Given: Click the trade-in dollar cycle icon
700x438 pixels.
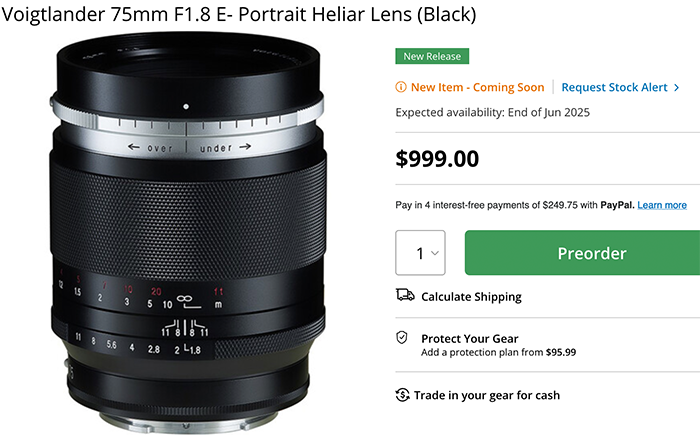Looking at the screenshot, I should coord(402,395).
